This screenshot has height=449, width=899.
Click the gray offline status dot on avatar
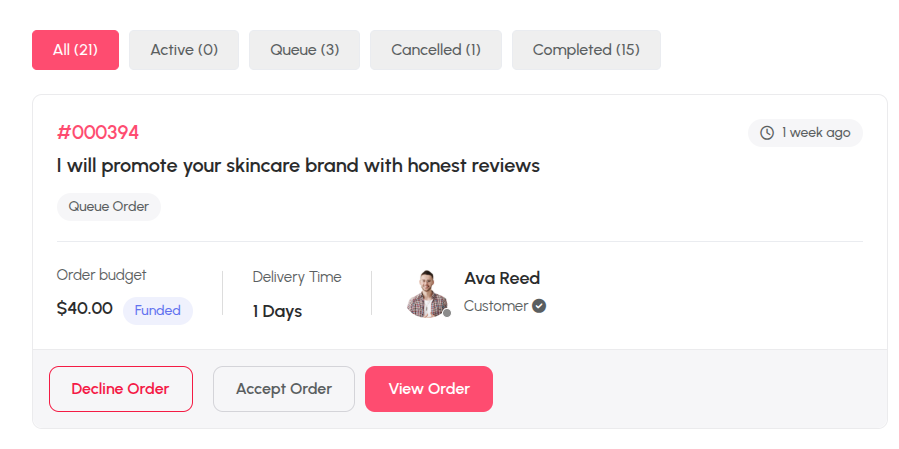pyautogui.click(x=447, y=313)
